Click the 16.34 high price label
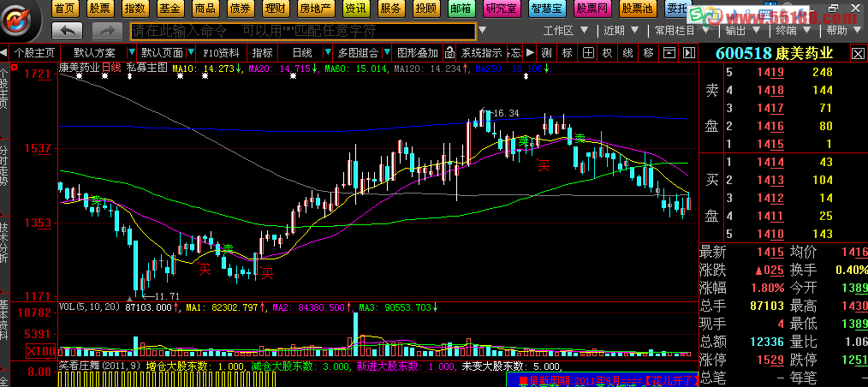868x387 pixels. pyautogui.click(x=506, y=113)
